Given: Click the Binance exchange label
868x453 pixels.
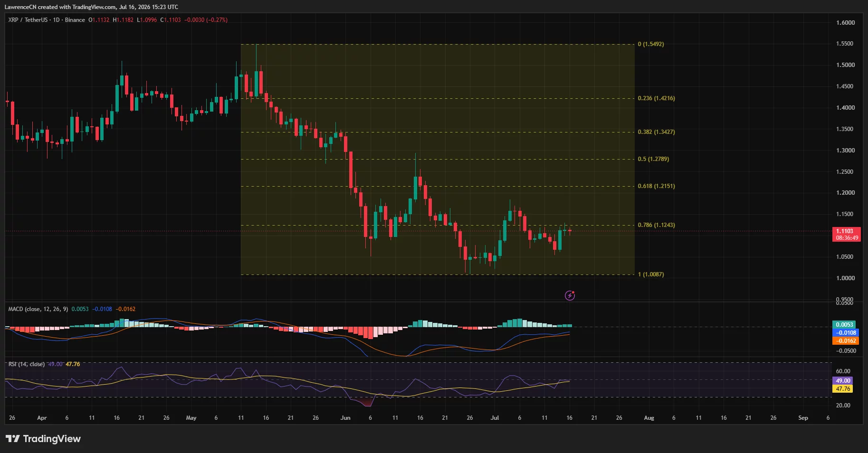Looking at the screenshot, I should pyautogui.click(x=75, y=20).
